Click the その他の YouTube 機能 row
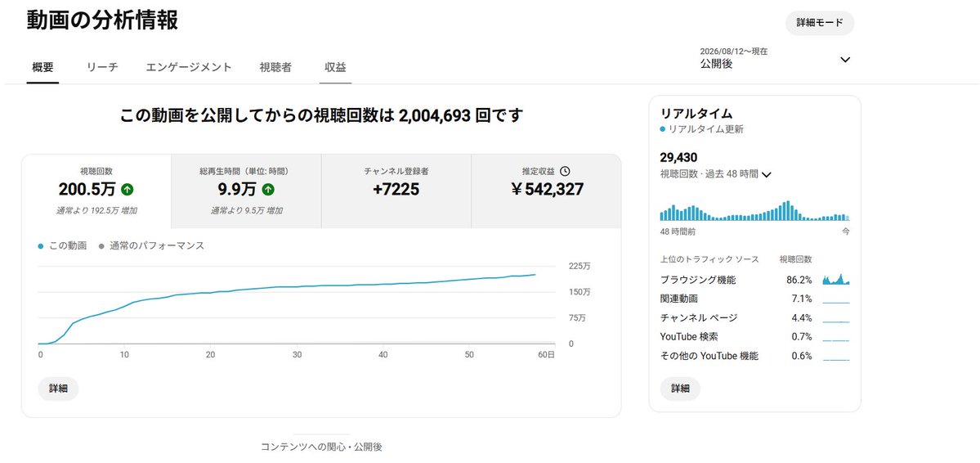 755,356
